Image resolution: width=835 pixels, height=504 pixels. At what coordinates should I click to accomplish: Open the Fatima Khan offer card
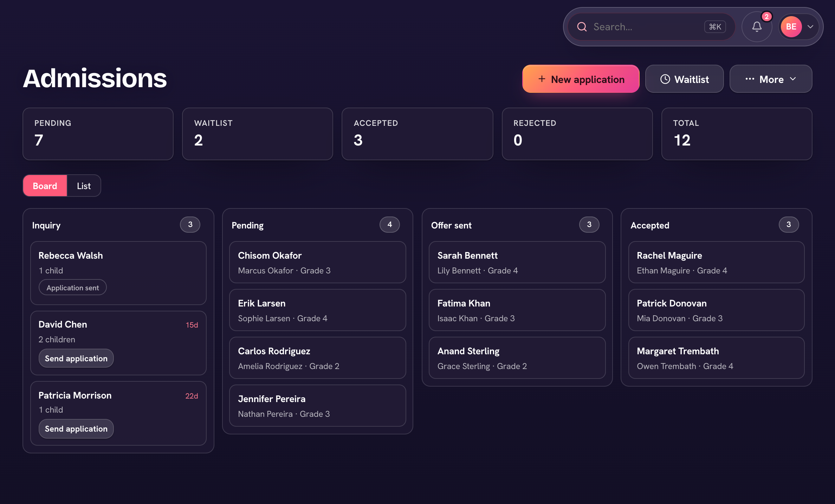(x=517, y=310)
